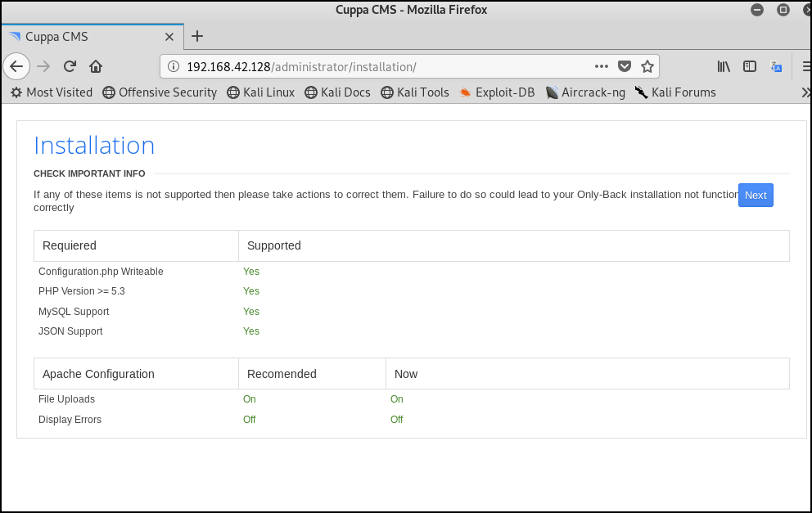Reload the current page
The height and width of the screenshot is (513, 812).
(70, 67)
